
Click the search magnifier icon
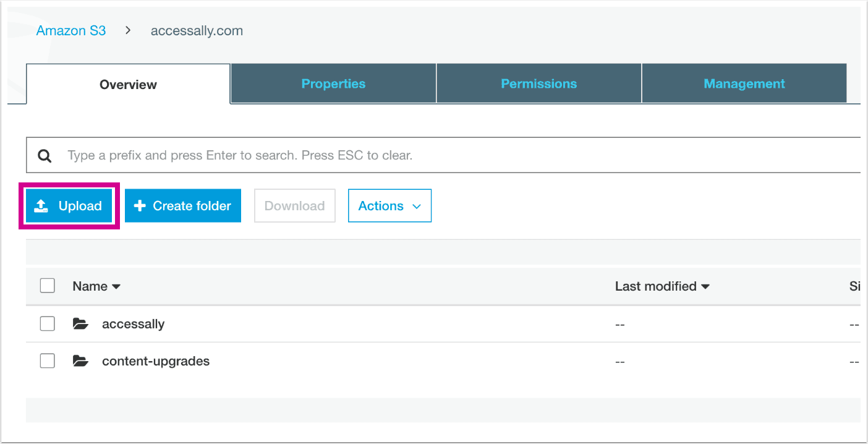(x=45, y=156)
